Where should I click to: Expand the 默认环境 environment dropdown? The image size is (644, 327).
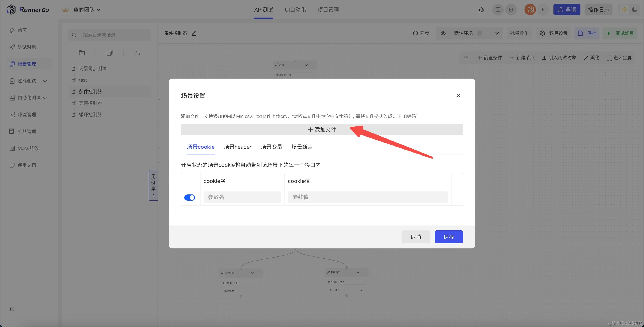496,33
